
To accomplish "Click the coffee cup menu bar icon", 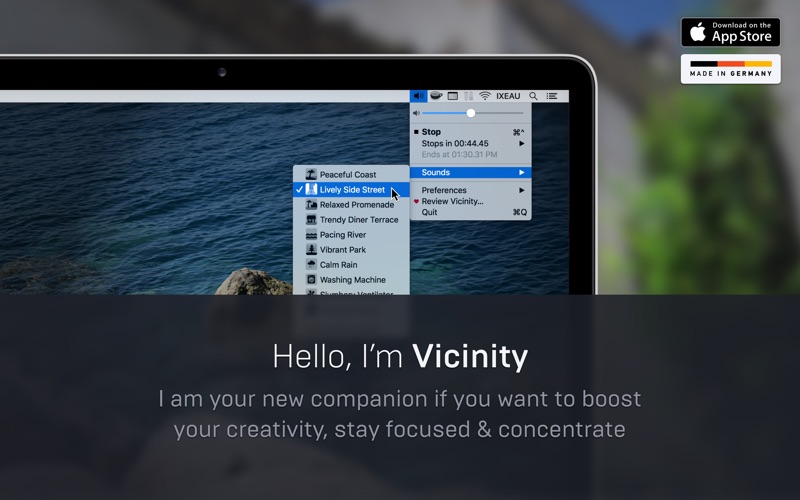I will coord(436,96).
